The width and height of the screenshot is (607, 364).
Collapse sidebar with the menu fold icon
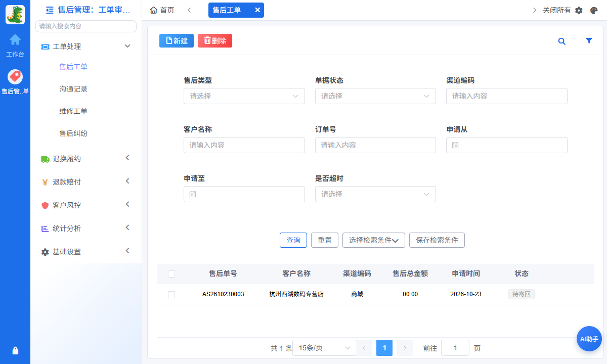pyautogui.click(x=50, y=10)
